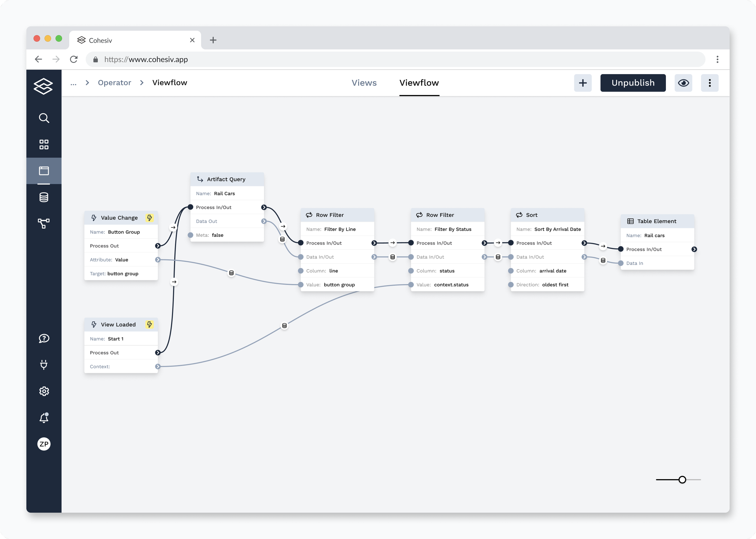Screen dimensions: 756x539
Task: Open the dashboard grid icon in sidebar
Action: click(x=44, y=144)
